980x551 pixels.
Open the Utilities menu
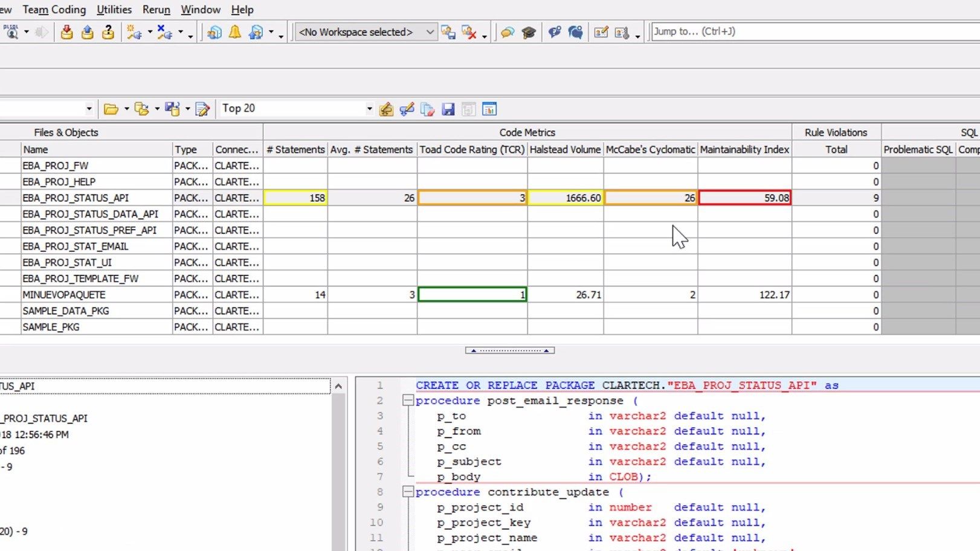click(114, 10)
